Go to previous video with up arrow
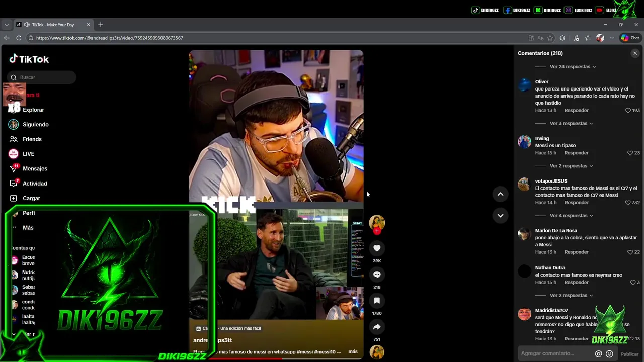This screenshot has height=362, width=644. 500,194
